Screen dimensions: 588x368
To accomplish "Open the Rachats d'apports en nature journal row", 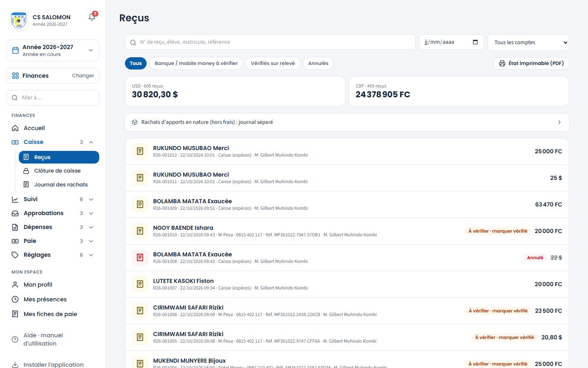I will (347, 122).
